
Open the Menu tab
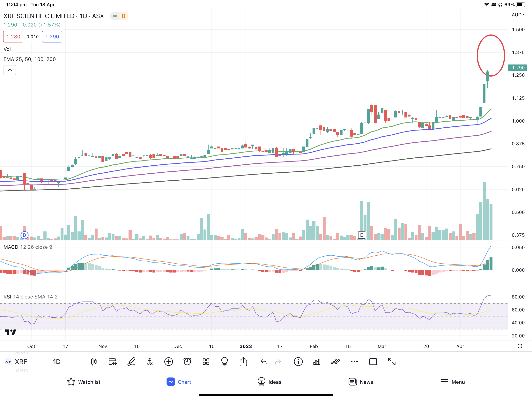[x=453, y=382]
